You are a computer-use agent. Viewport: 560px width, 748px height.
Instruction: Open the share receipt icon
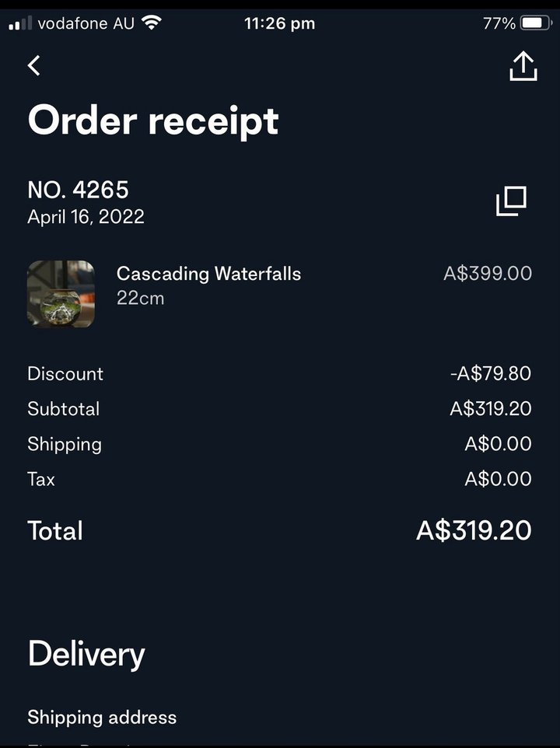point(523,66)
